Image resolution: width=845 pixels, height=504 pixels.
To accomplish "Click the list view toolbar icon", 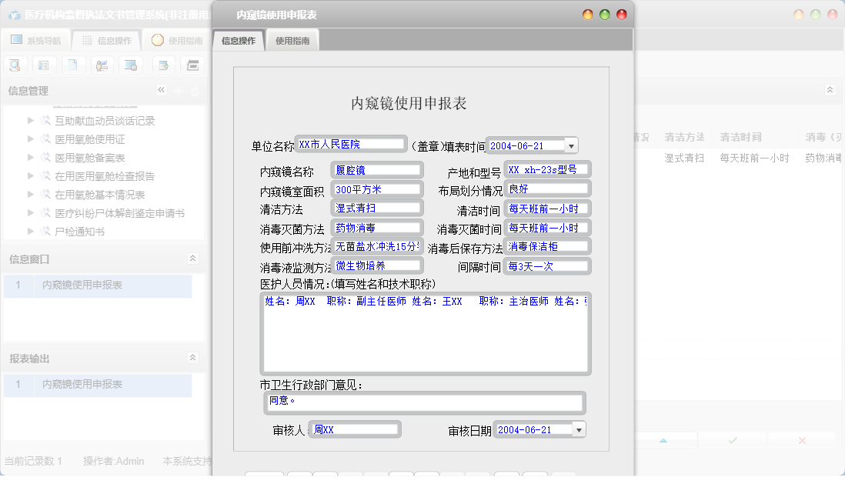I will 44,65.
